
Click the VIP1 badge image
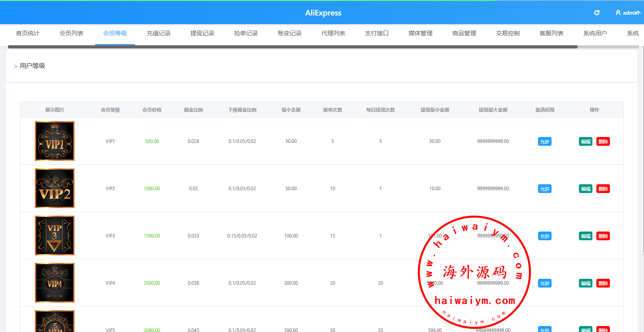(x=55, y=141)
